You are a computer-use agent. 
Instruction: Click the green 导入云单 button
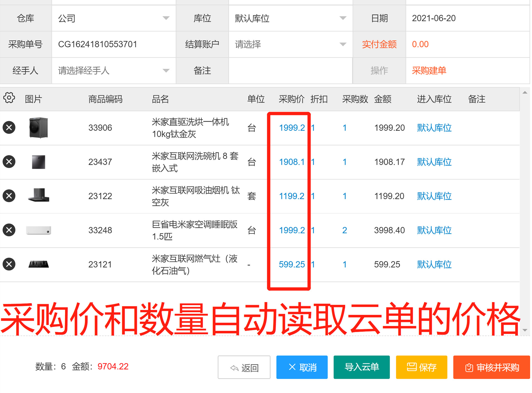(361, 367)
